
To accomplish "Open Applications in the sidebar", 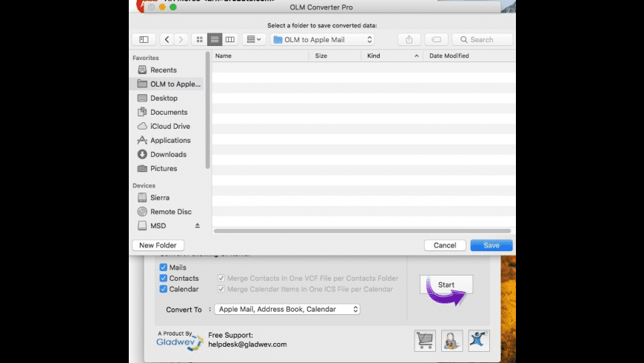I will pos(170,140).
